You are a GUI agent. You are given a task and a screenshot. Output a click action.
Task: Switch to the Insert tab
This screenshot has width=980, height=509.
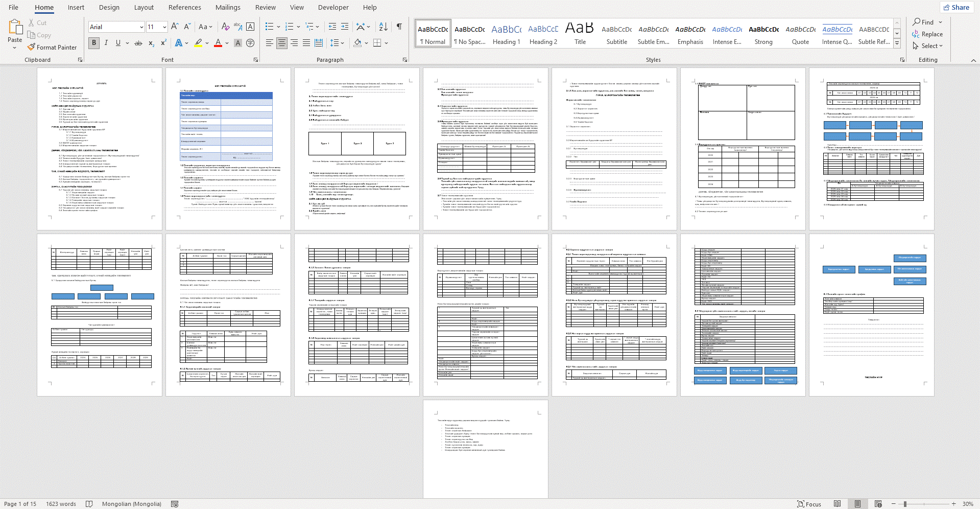pyautogui.click(x=76, y=7)
